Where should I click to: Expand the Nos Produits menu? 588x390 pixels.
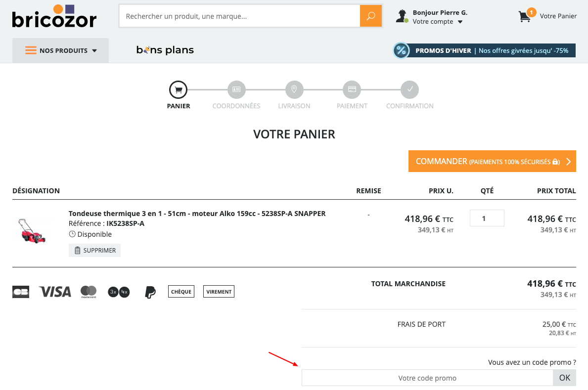[x=61, y=50]
